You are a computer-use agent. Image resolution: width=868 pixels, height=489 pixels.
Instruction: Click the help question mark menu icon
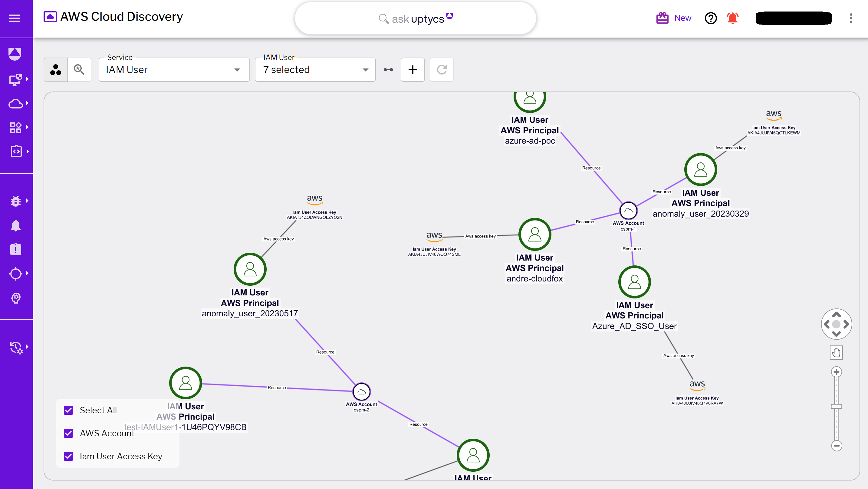click(710, 18)
